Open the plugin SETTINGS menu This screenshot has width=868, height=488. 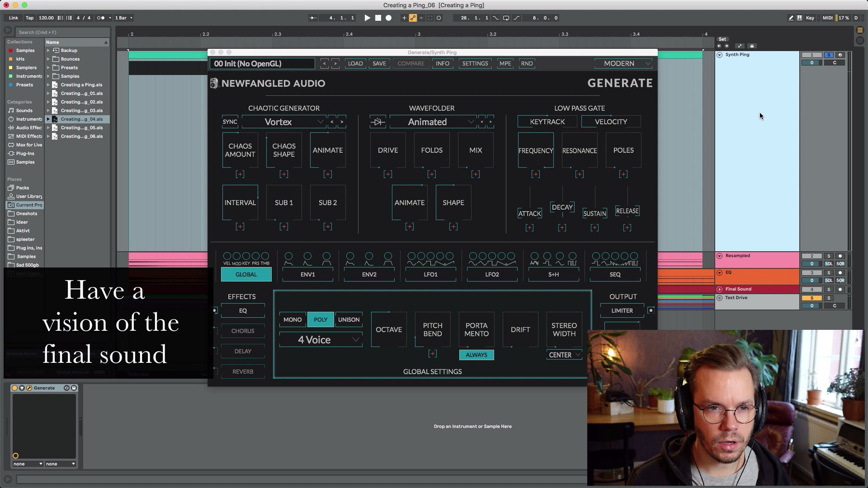pos(475,64)
